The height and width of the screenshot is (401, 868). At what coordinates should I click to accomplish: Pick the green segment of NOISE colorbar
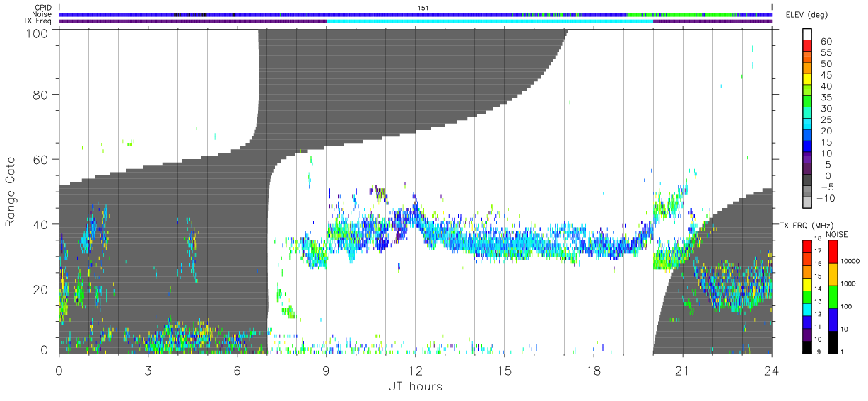(833, 297)
